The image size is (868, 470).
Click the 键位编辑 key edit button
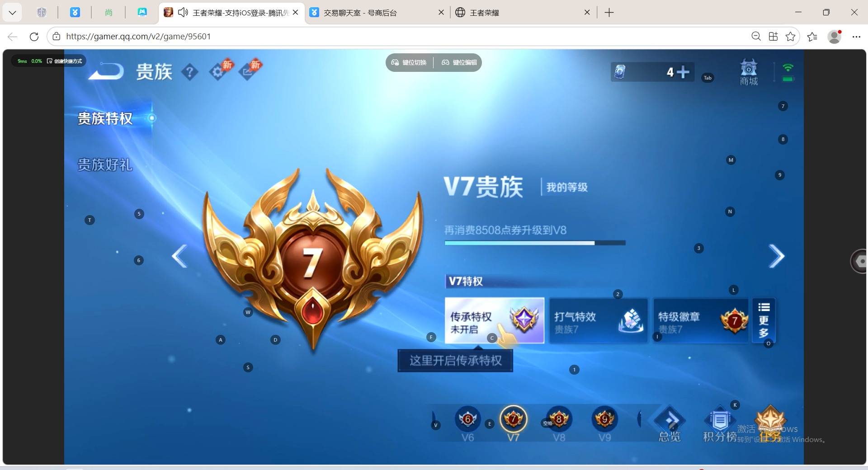[459, 62]
